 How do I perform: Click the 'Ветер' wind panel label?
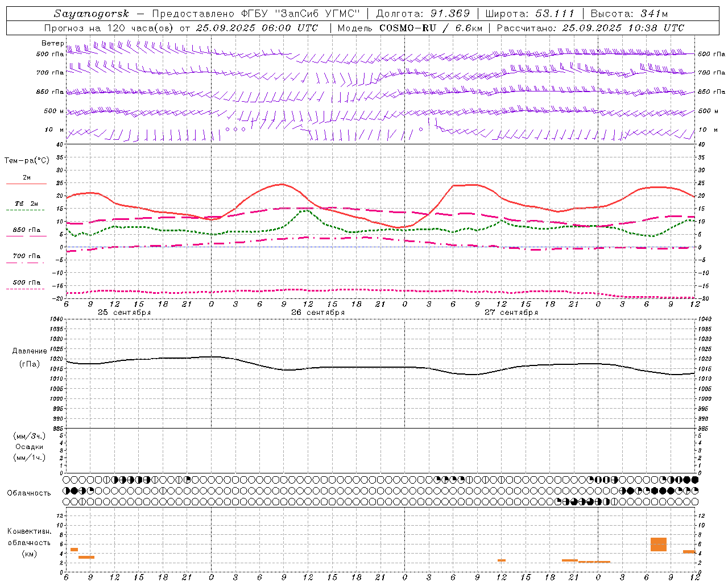click(x=52, y=43)
